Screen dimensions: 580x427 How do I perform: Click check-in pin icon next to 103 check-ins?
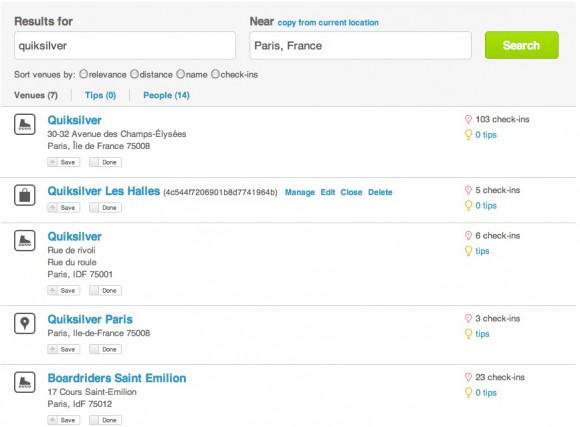click(468, 119)
